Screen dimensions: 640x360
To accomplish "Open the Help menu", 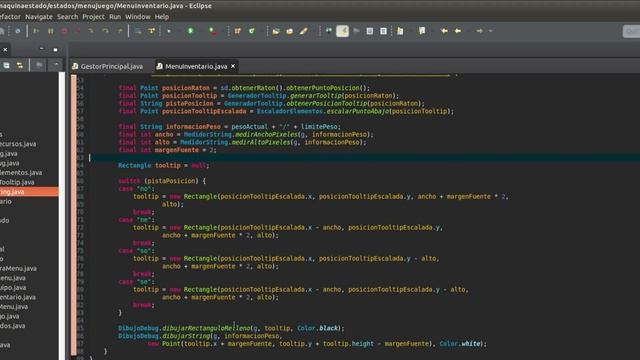I will click(x=162, y=17).
